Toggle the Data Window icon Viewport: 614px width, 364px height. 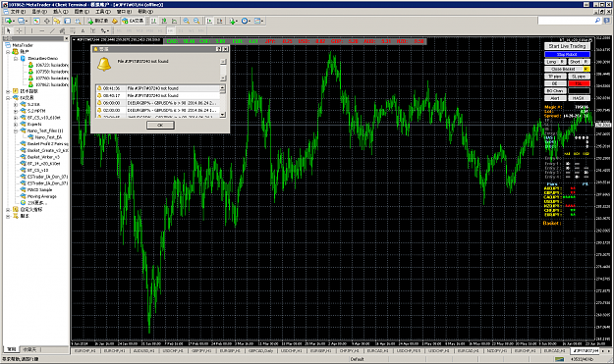pos(46,21)
